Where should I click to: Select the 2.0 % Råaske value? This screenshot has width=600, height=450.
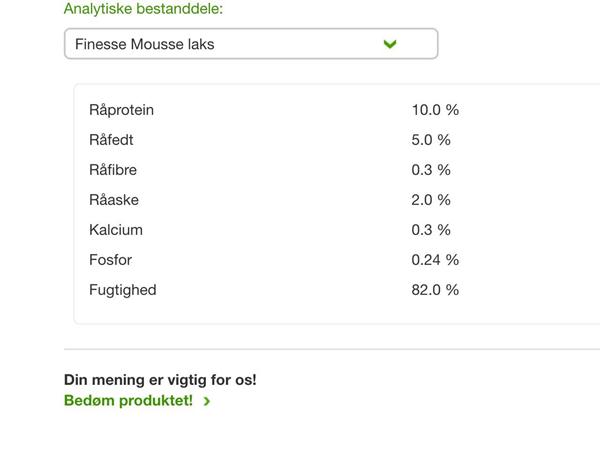[431, 200]
